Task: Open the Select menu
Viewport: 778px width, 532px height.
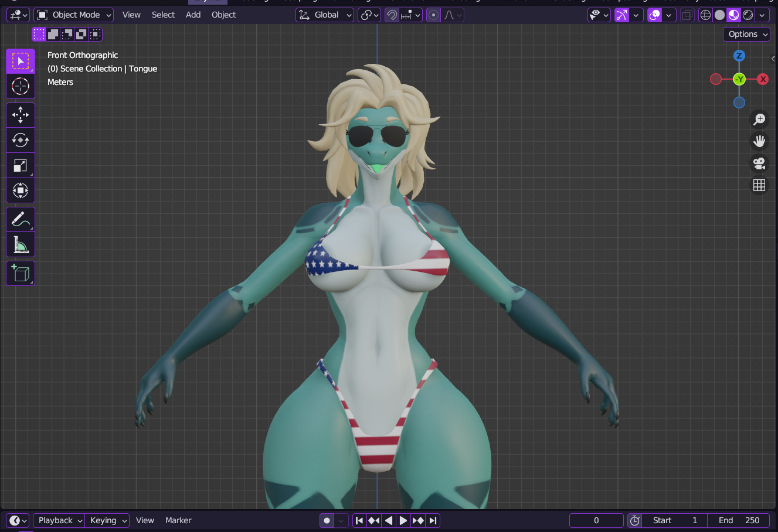Action: coord(163,15)
